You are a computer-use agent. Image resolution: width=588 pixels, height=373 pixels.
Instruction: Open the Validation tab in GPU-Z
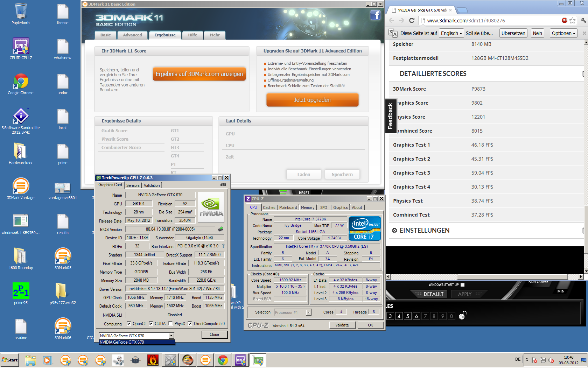coord(152,185)
